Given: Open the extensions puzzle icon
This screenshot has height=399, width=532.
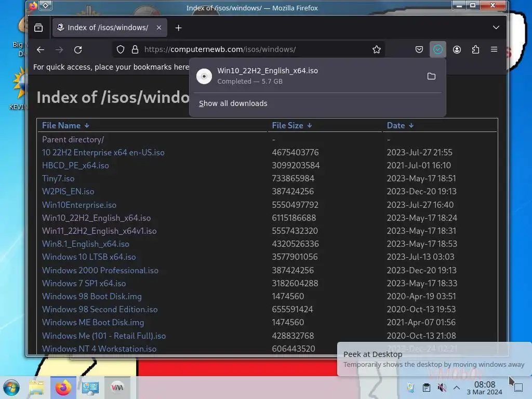Looking at the screenshot, I should pos(476,49).
